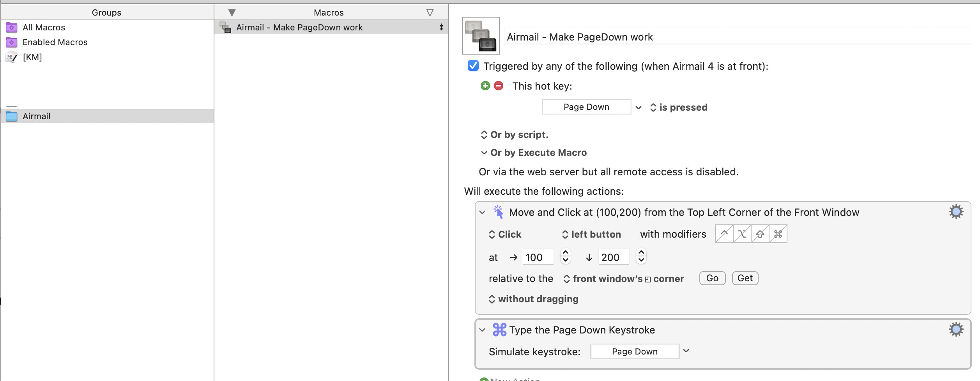Click the Type the Page Down Keystroke title
The image size is (980, 381).
click(x=582, y=330)
